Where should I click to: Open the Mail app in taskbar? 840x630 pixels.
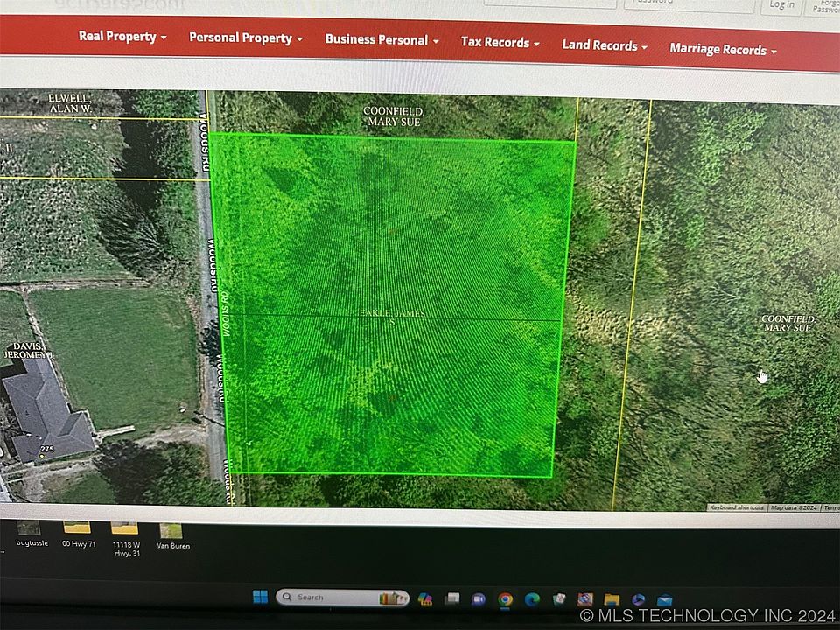[664, 600]
